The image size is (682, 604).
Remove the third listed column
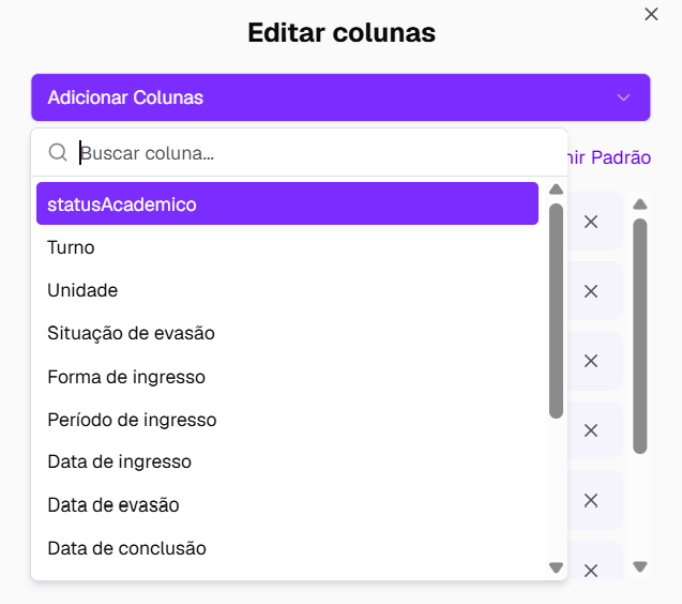pos(591,361)
